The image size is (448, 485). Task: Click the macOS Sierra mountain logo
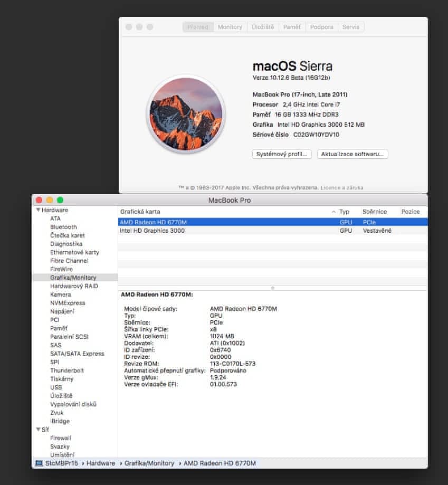186,114
